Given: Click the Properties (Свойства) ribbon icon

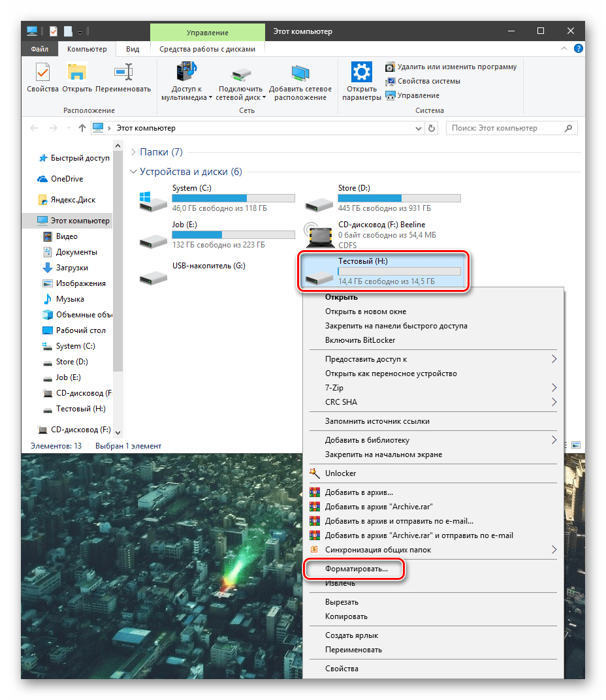Looking at the screenshot, I should pos(42,77).
